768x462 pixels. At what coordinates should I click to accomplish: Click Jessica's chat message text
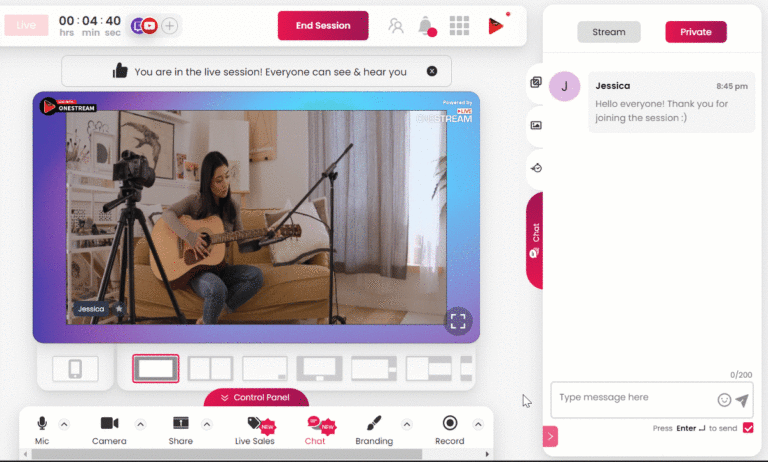click(x=661, y=111)
